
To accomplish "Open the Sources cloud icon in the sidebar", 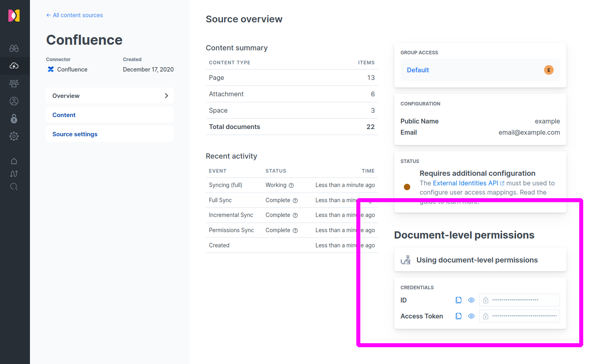I will [14, 66].
